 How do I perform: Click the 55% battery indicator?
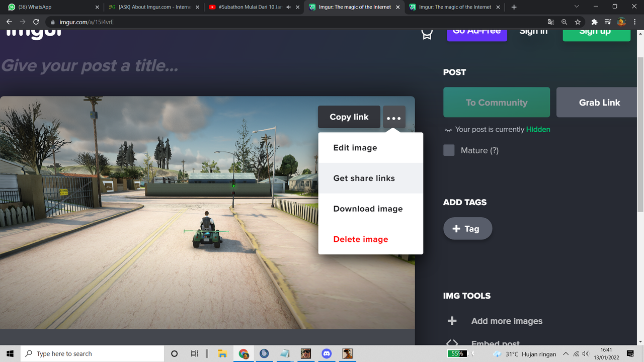457,353
